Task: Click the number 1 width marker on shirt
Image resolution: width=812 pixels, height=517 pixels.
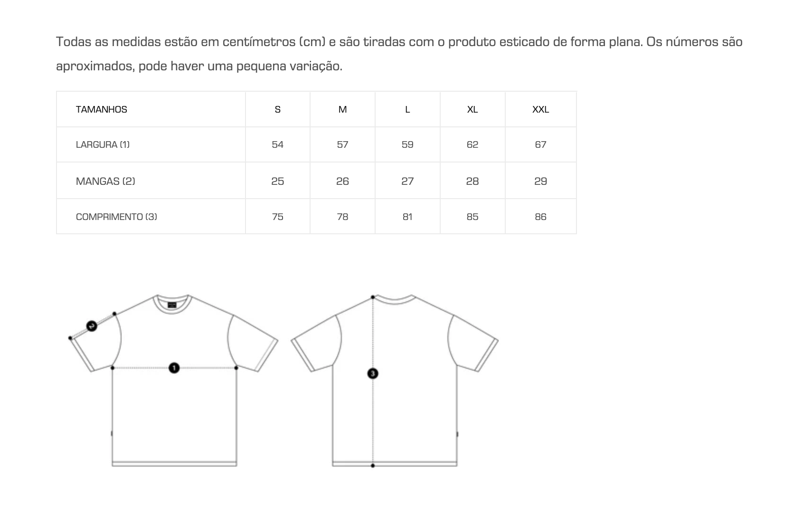Action: coord(174,368)
